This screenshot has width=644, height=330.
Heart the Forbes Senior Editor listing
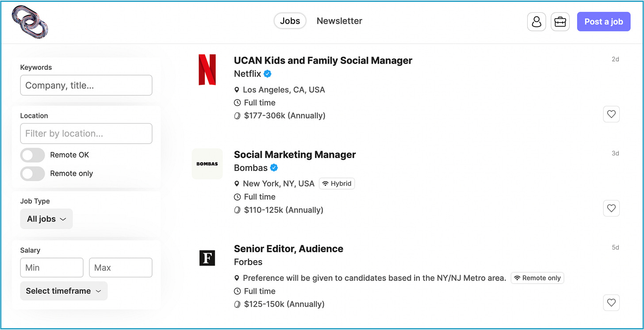coord(611,303)
